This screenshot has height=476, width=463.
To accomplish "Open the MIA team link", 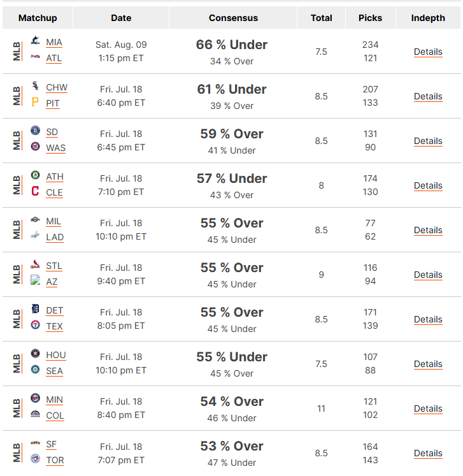I will click(x=54, y=43).
